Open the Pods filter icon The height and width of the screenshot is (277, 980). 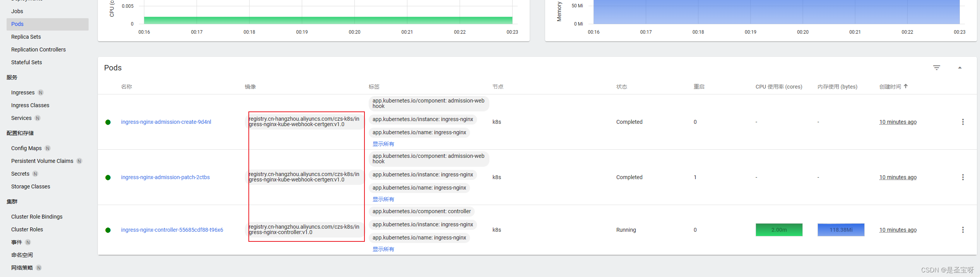pos(937,68)
